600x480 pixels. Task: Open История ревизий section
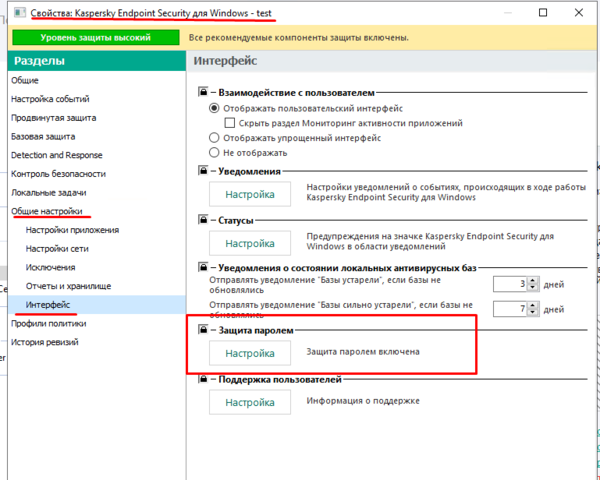coord(45,342)
